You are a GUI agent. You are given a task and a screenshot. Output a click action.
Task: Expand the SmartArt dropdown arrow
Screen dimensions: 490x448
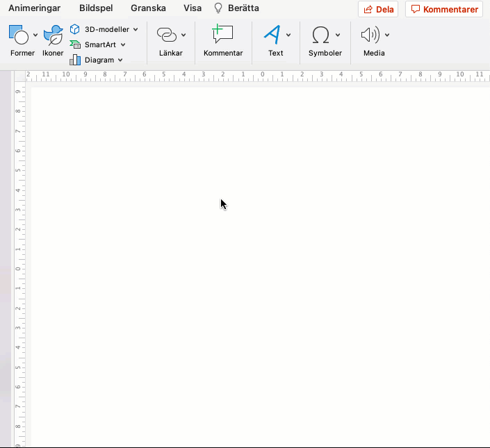tap(123, 44)
